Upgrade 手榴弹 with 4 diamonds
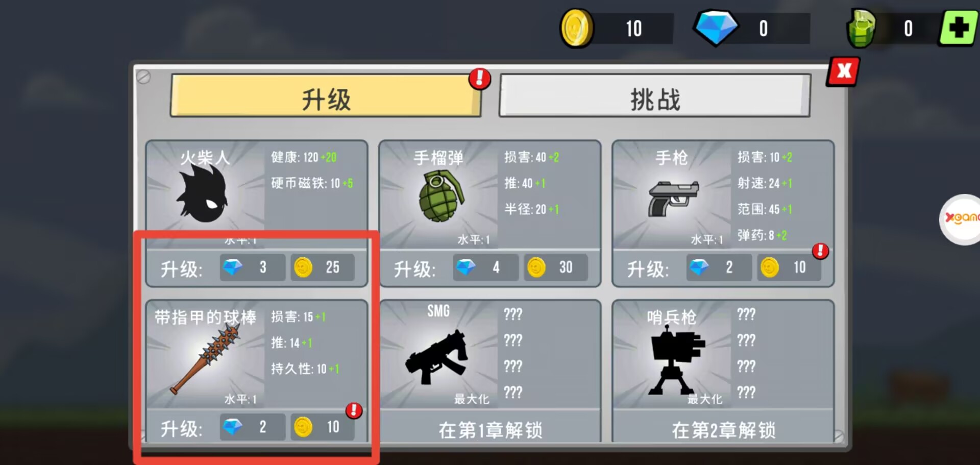Image resolution: width=980 pixels, height=465 pixels. click(485, 267)
